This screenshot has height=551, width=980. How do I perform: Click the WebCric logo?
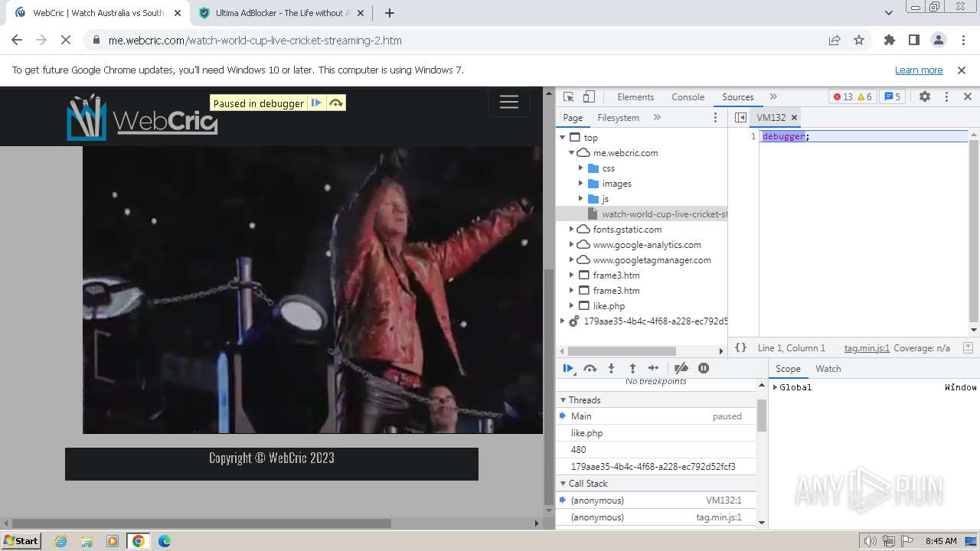tap(142, 117)
